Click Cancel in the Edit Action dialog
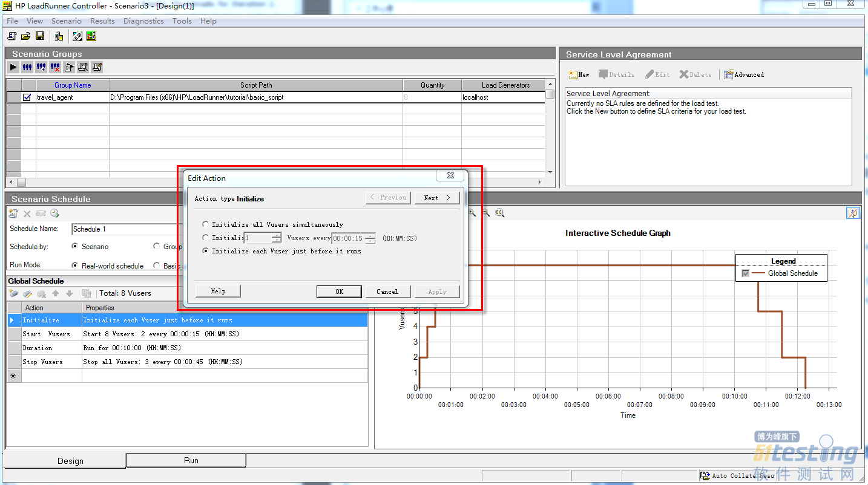The image size is (868, 485). pyautogui.click(x=387, y=291)
